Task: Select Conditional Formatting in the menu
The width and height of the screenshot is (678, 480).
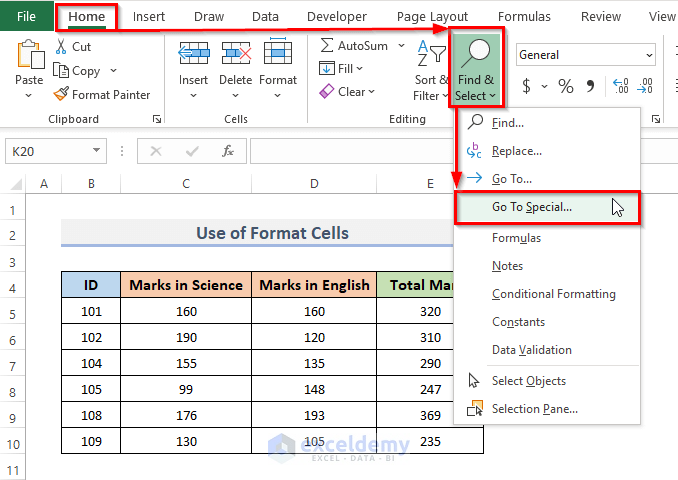Action: coord(553,294)
